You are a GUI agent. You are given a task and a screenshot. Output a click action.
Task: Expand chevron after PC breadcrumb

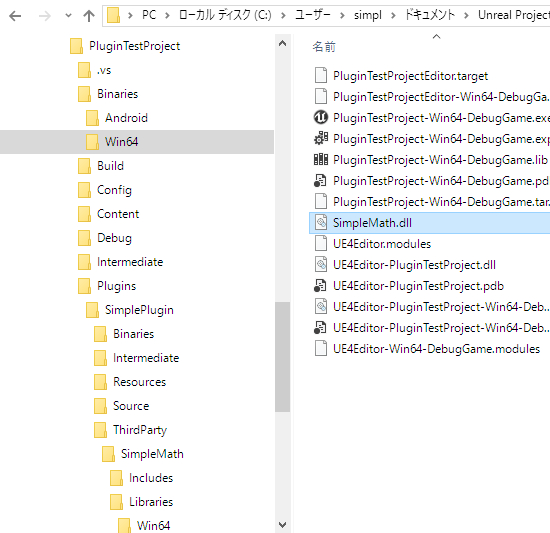point(167,15)
